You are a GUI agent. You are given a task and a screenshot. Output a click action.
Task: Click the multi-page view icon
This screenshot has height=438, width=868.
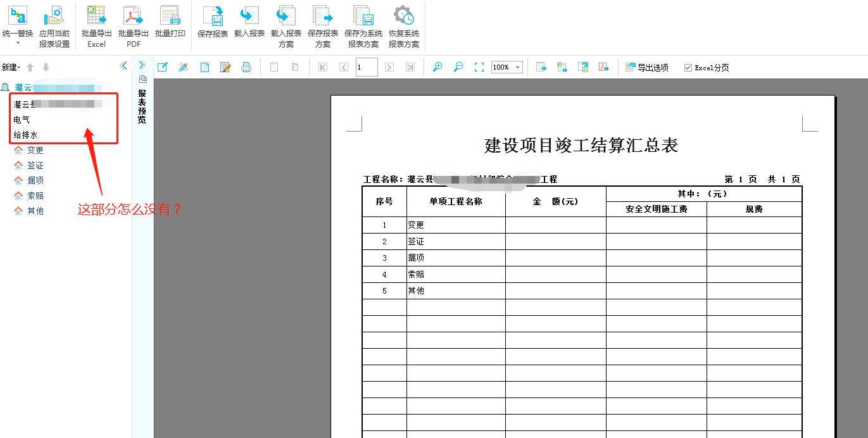pyautogui.click(x=295, y=67)
